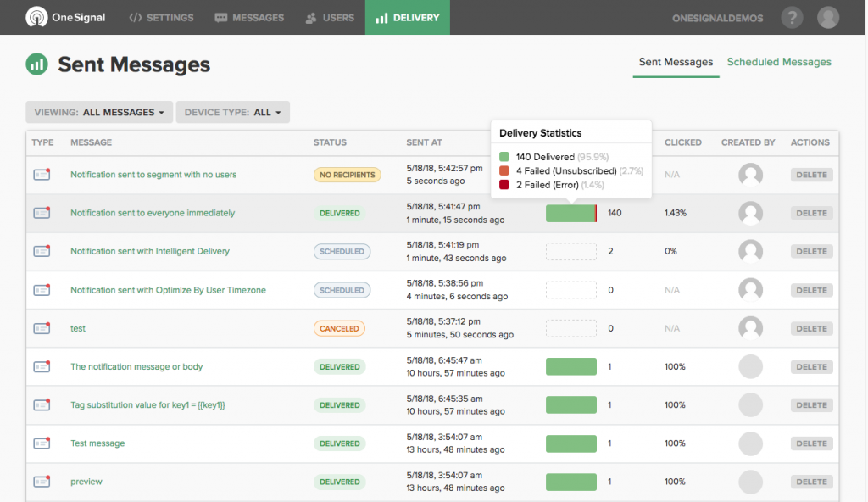Click creator avatar in 'Test message' row
868x502 pixels.
[751, 443]
